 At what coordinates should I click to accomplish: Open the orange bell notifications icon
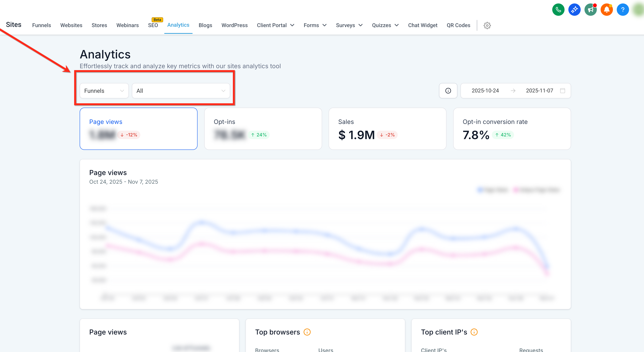point(607,10)
